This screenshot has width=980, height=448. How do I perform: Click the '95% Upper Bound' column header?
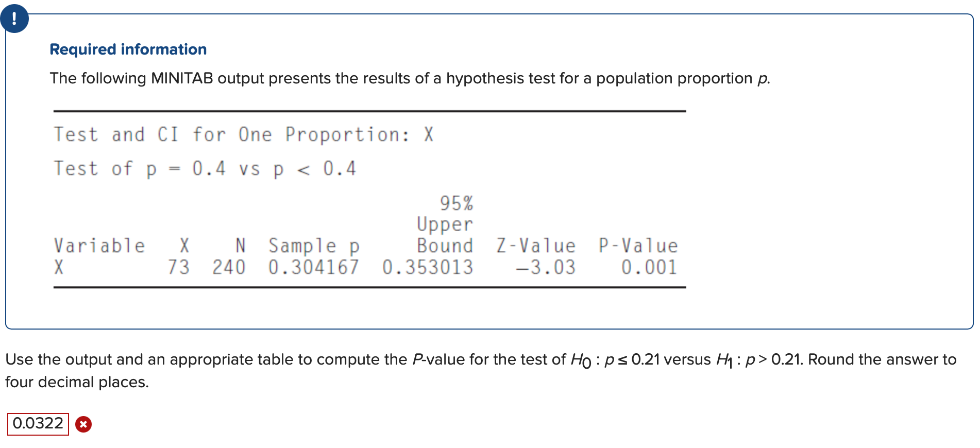coord(446,224)
